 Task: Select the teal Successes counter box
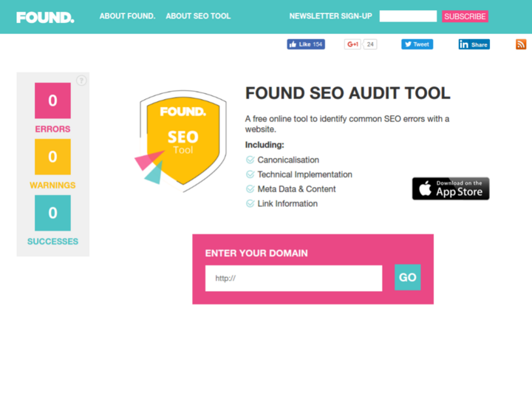pos(52,213)
